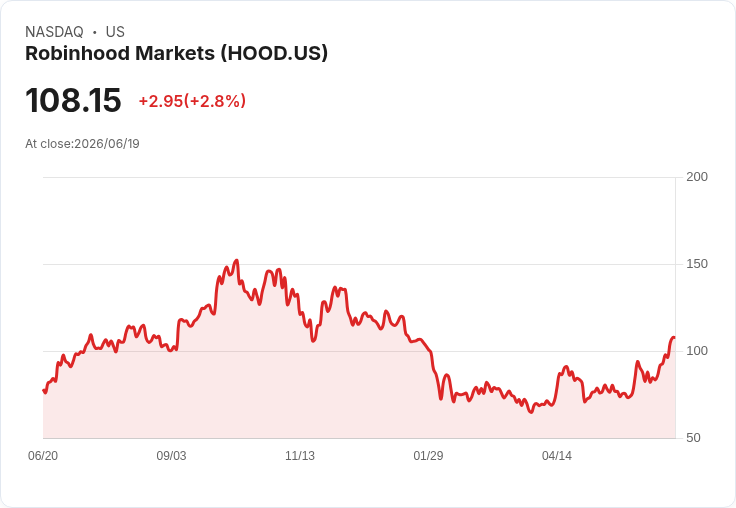Click the 108.15 closing price
The height and width of the screenshot is (508, 736).
[x=73, y=100]
